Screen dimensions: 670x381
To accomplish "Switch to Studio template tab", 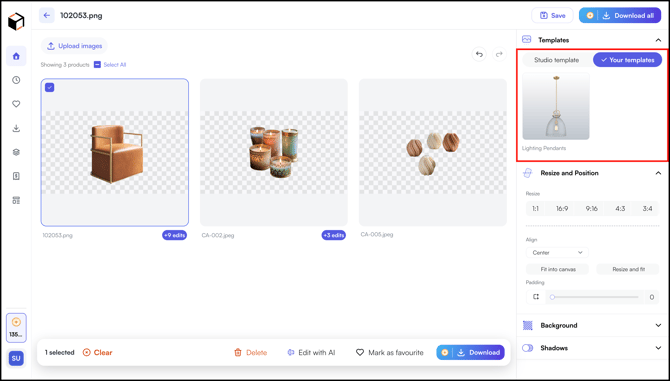I will (557, 60).
